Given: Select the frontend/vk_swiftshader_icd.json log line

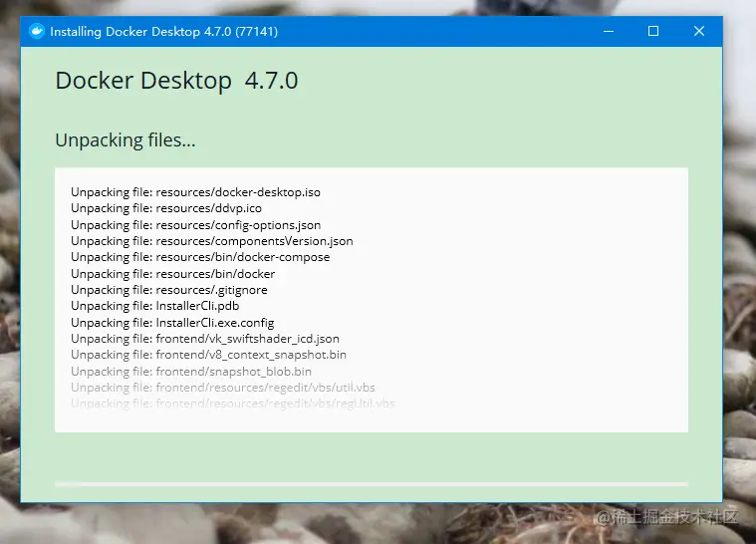Looking at the screenshot, I should (x=205, y=339).
